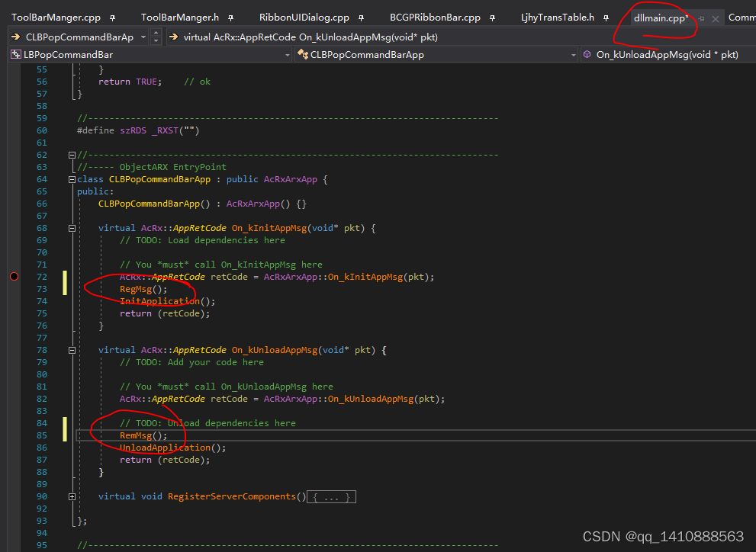This screenshot has width=756, height=552.
Task: Click the green arrow before the On_kUnloadAppMsg signature
Action: coord(175,35)
